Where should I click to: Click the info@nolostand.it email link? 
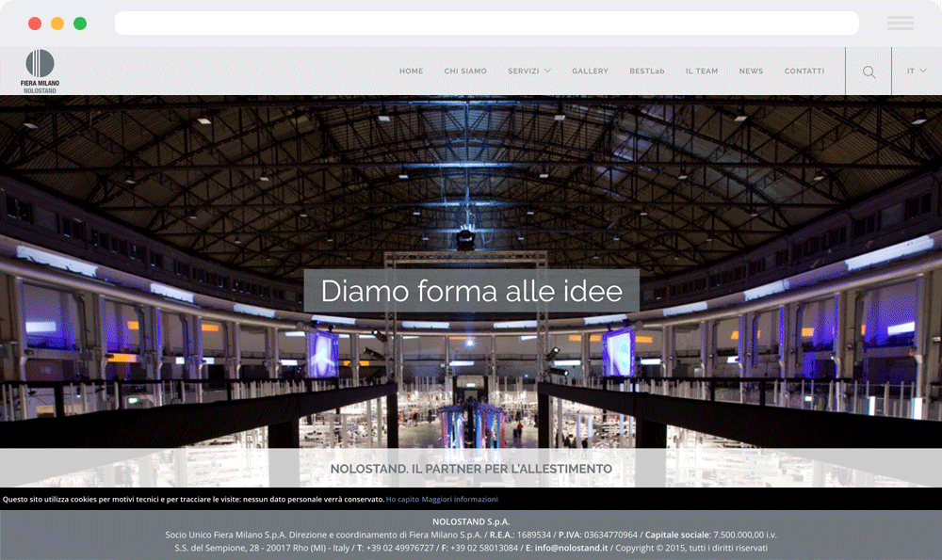point(571,548)
